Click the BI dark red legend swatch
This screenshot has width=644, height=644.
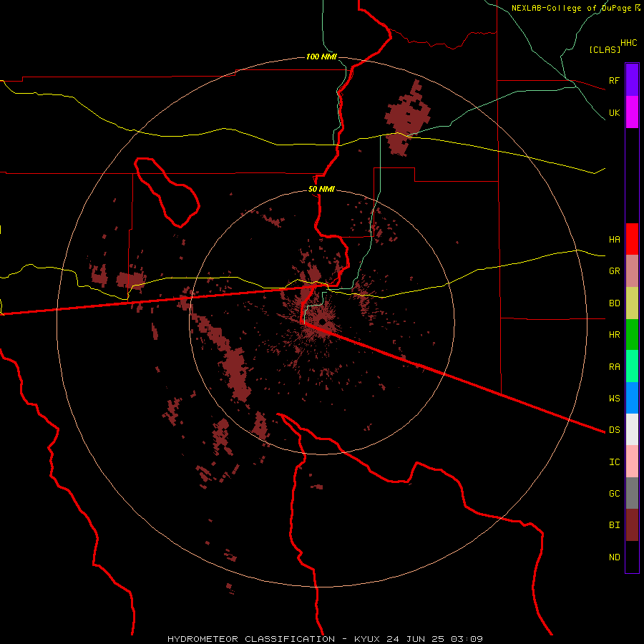pos(632,525)
